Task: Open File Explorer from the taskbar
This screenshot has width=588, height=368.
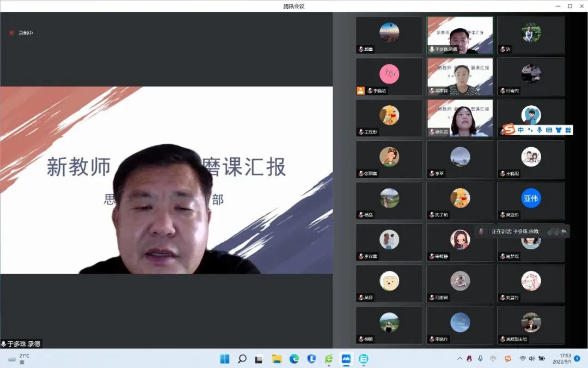Action: (x=277, y=359)
